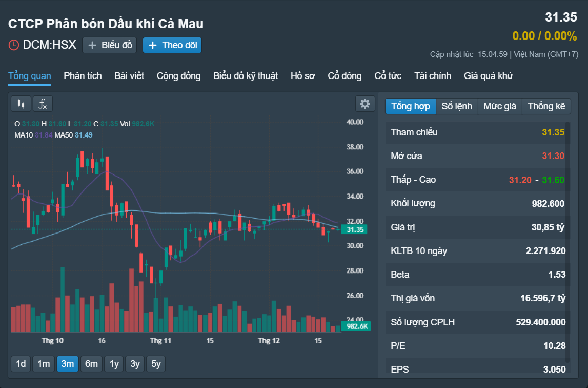588x388 pixels.
Task: Open the fx indicators icon
Action: pyautogui.click(x=43, y=104)
